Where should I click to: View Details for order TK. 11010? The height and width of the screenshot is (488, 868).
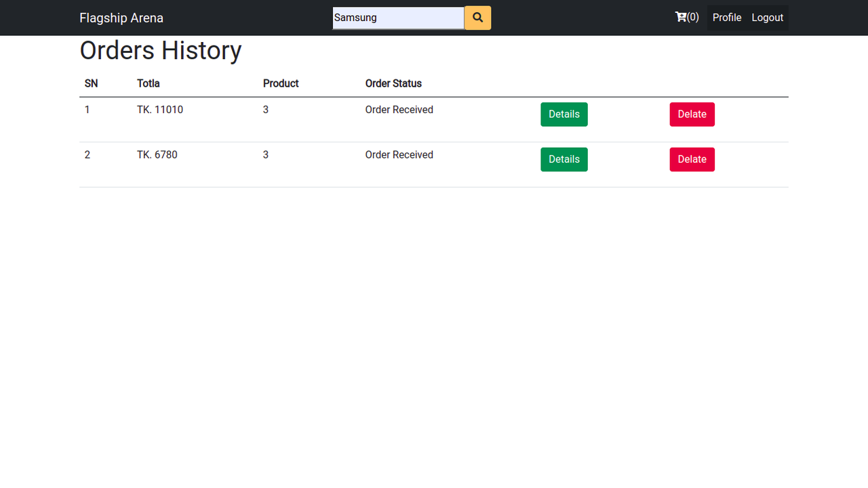(564, 115)
